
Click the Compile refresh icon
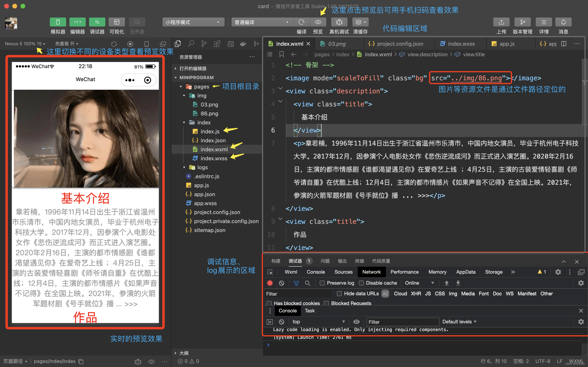(302, 22)
